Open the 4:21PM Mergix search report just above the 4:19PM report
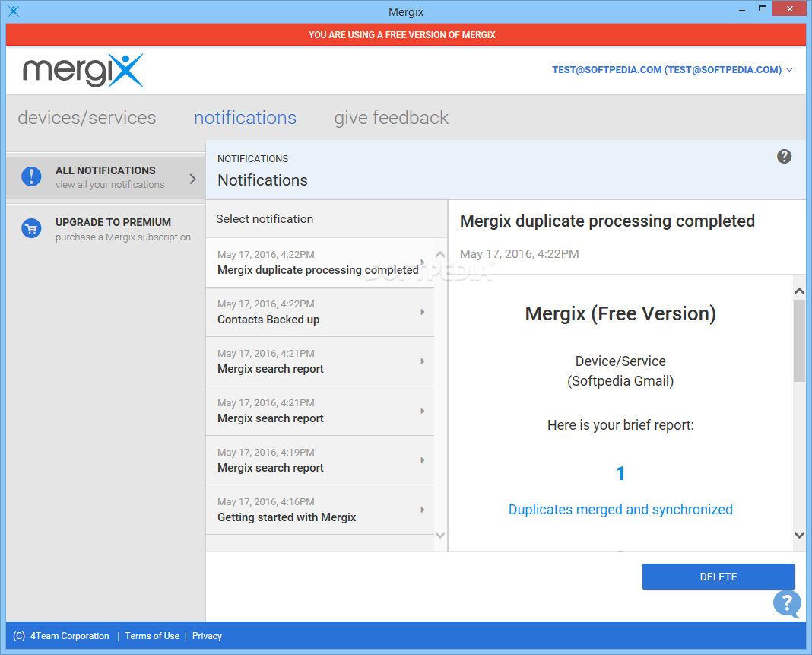812x655 pixels. pos(319,411)
